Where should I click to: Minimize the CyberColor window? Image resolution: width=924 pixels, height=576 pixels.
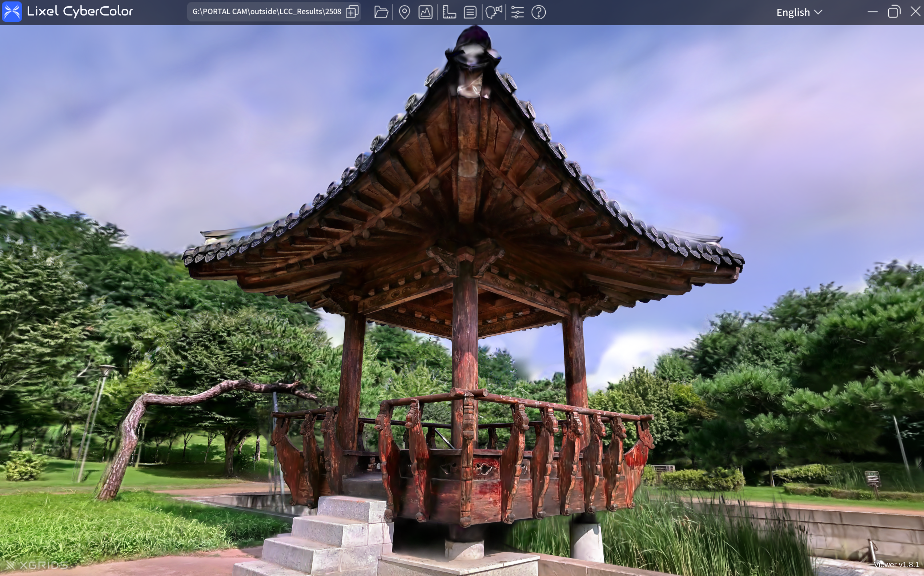pyautogui.click(x=873, y=12)
